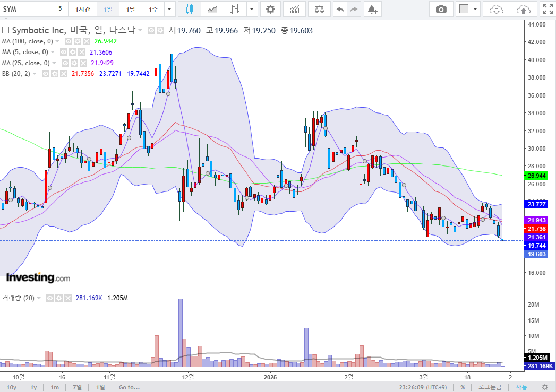The image size is (556, 392).
Task: Select the 5 minute interval
Action: (x=60, y=9)
